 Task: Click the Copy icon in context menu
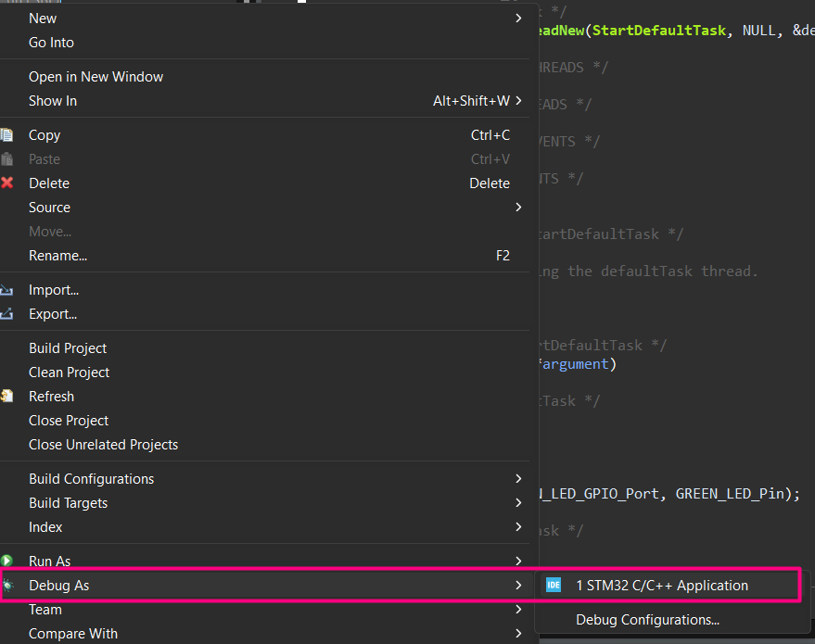point(7,135)
